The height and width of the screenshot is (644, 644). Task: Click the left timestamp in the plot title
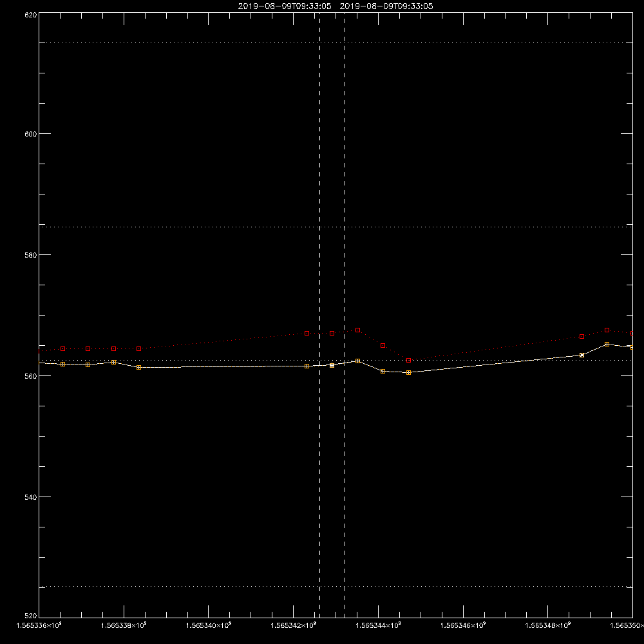285,6
